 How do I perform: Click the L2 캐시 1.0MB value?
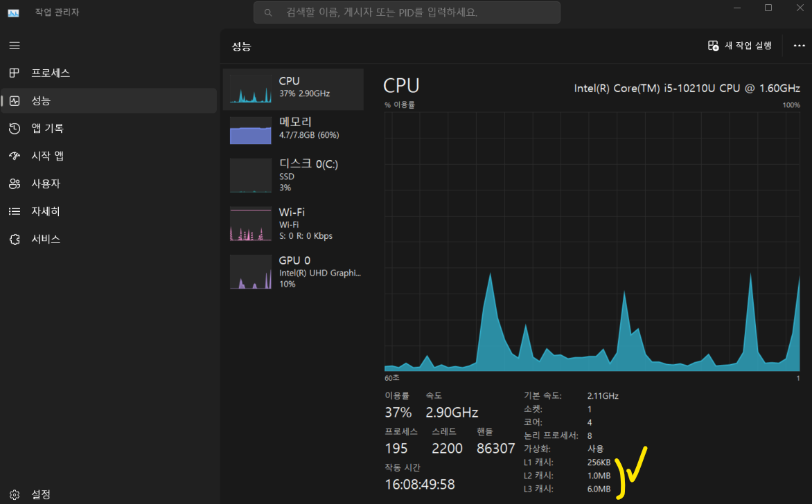click(599, 476)
